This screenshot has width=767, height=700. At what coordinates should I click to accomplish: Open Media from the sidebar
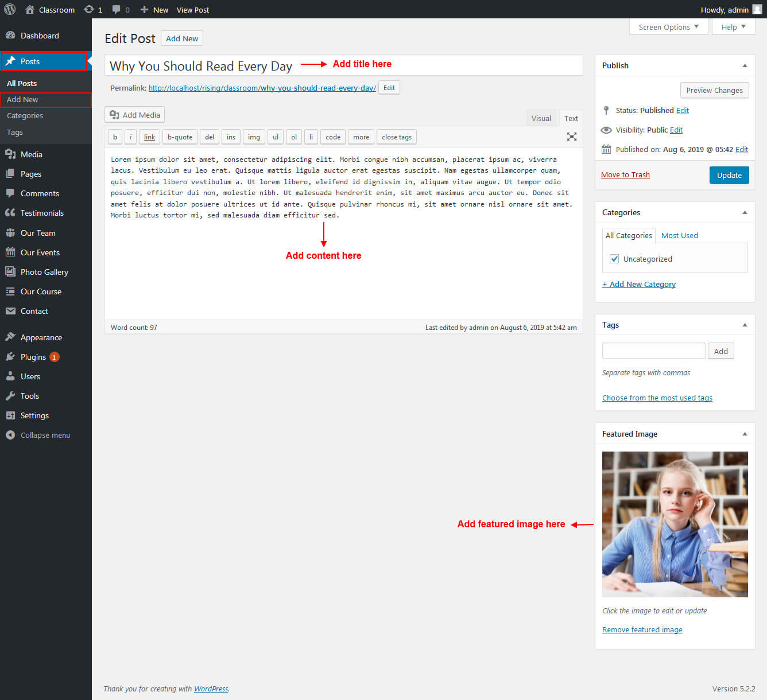pyautogui.click(x=31, y=154)
